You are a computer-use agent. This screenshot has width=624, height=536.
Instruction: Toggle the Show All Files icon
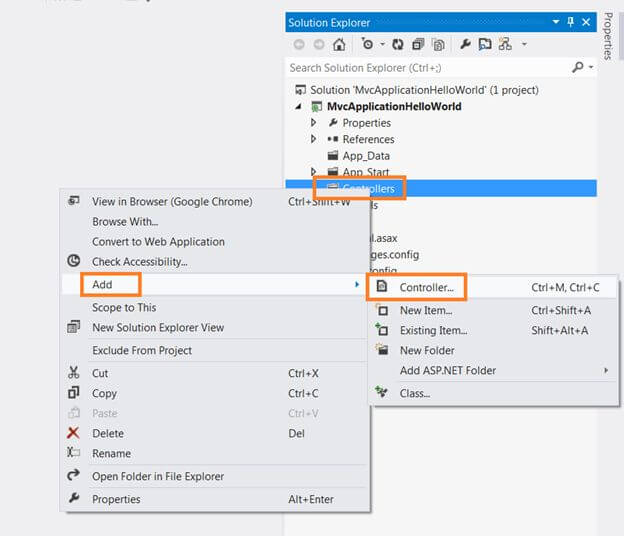(x=438, y=45)
